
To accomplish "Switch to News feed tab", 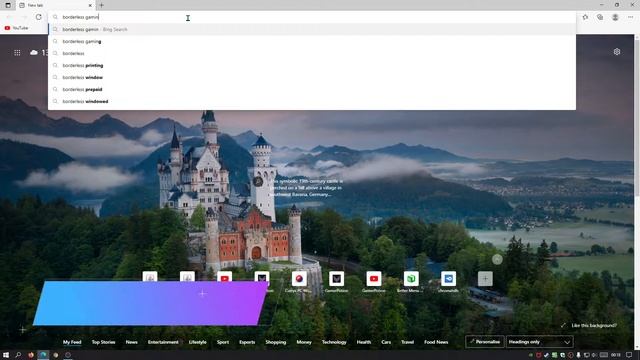I will coord(131,342).
